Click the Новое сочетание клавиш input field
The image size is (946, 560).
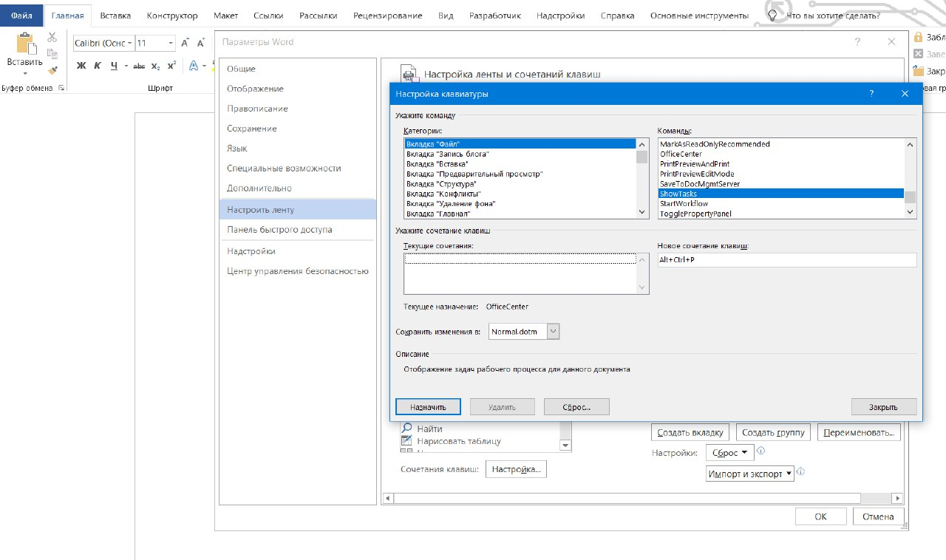pyautogui.click(x=786, y=260)
